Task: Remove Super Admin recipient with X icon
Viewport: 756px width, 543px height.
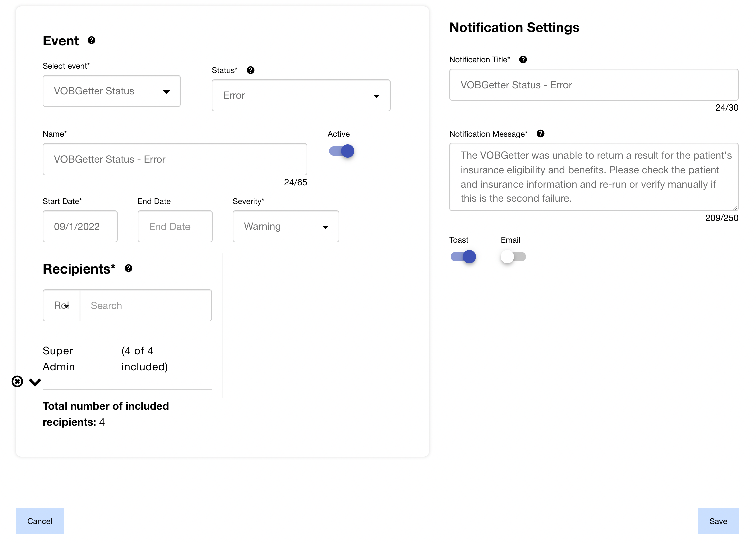Action: click(x=17, y=382)
